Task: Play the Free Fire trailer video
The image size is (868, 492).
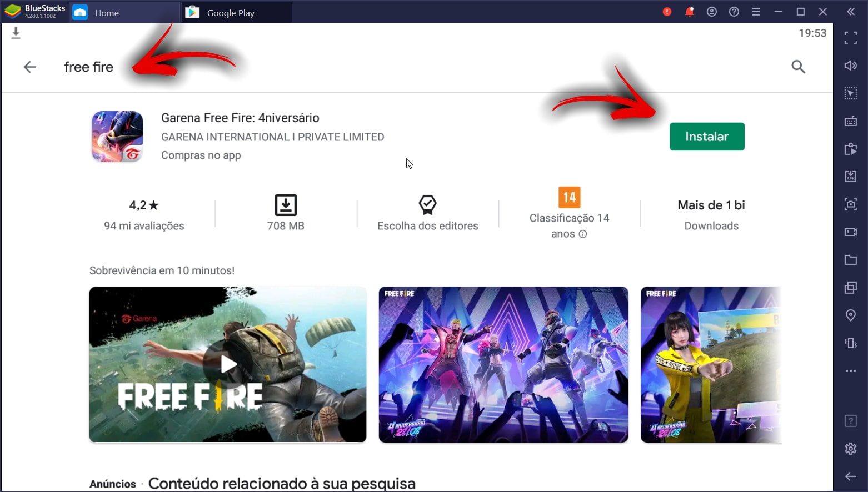Action: pyautogui.click(x=228, y=364)
